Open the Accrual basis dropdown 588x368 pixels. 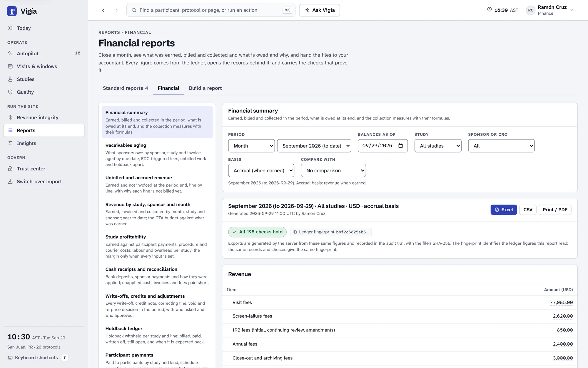click(x=261, y=170)
